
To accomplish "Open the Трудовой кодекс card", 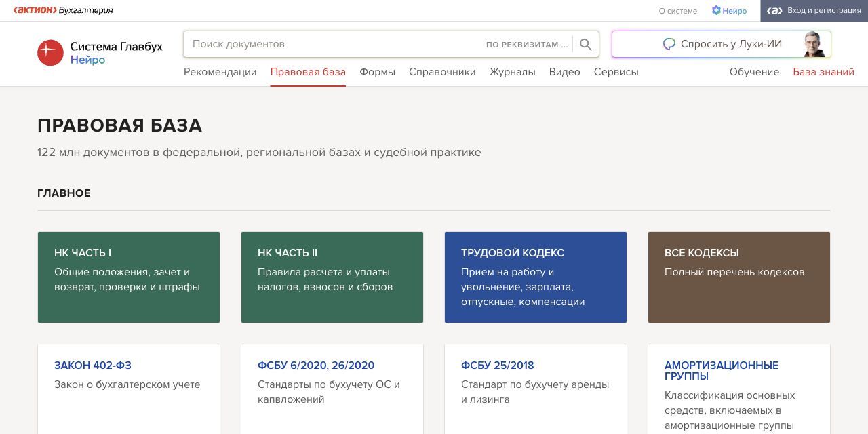I will [x=536, y=277].
